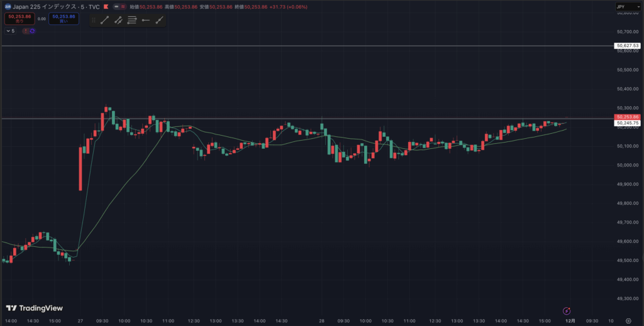Click the 50,627.53 horizontal line price label
Image resolution: width=644 pixels, height=326 pixels.
coord(628,46)
